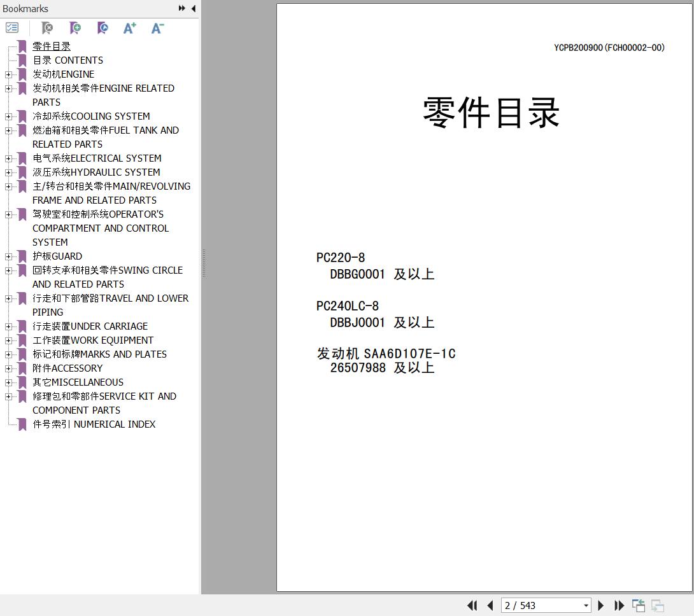694x616 pixels.
Task: Select the 其它MISCELLANEOUS bookmark text
Action: click(x=78, y=382)
